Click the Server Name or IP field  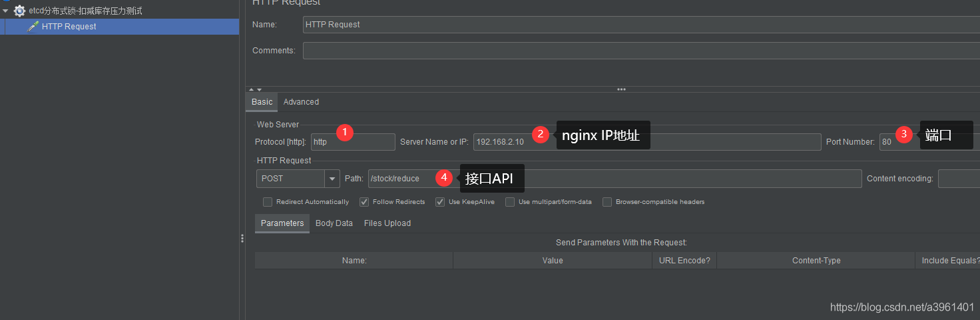[647, 142]
